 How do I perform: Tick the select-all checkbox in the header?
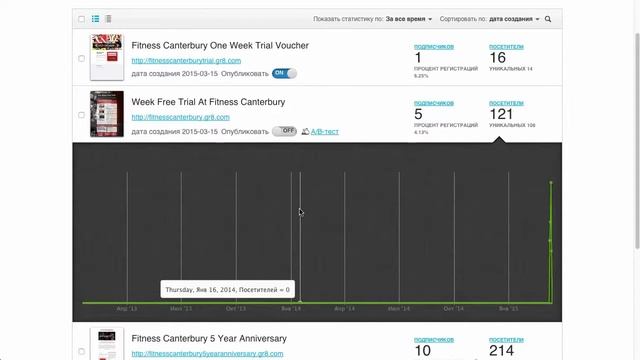pyautogui.click(x=82, y=19)
